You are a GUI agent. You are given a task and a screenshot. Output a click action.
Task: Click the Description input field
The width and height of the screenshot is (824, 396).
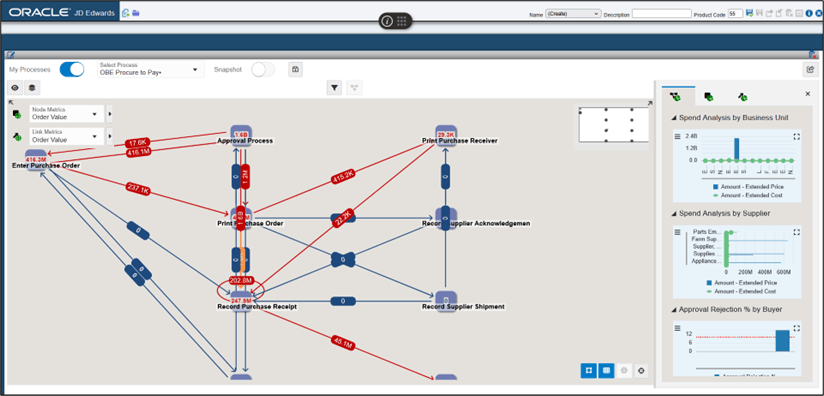pos(662,14)
